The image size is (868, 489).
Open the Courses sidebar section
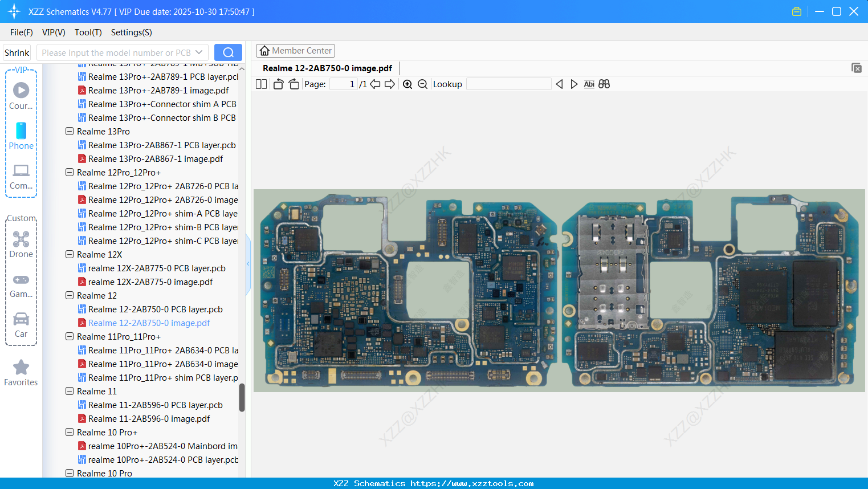coord(21,95)
